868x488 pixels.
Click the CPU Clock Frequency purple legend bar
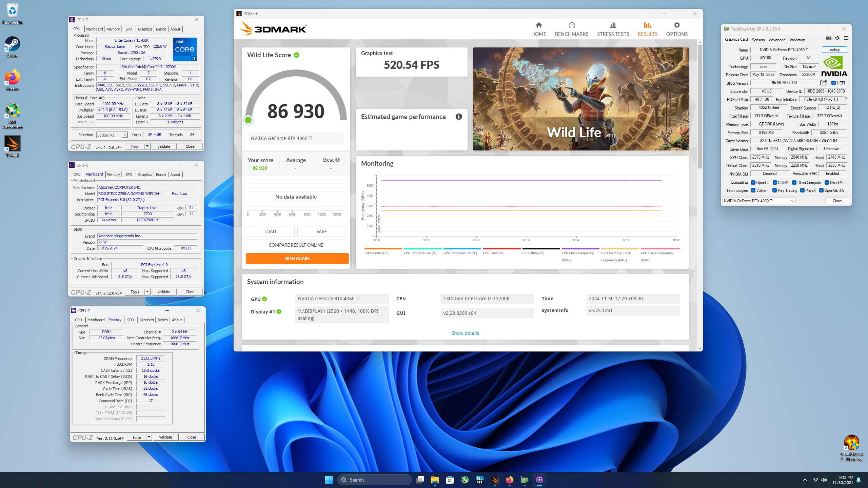coord(580,248)
